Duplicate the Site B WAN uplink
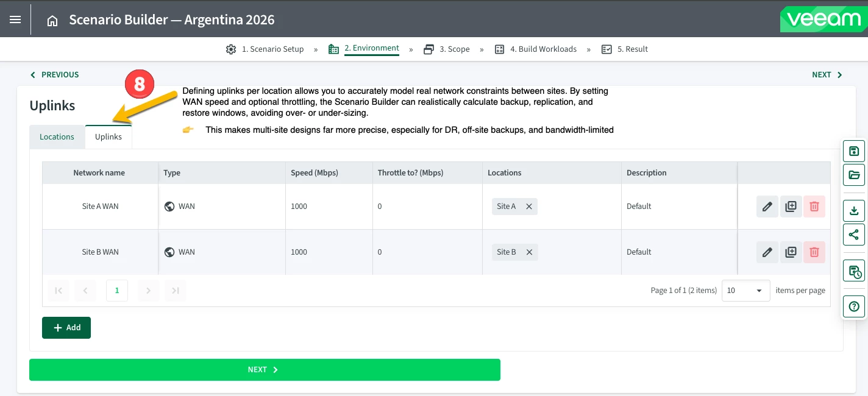This screenshot has height=396, width=868. 791,252
